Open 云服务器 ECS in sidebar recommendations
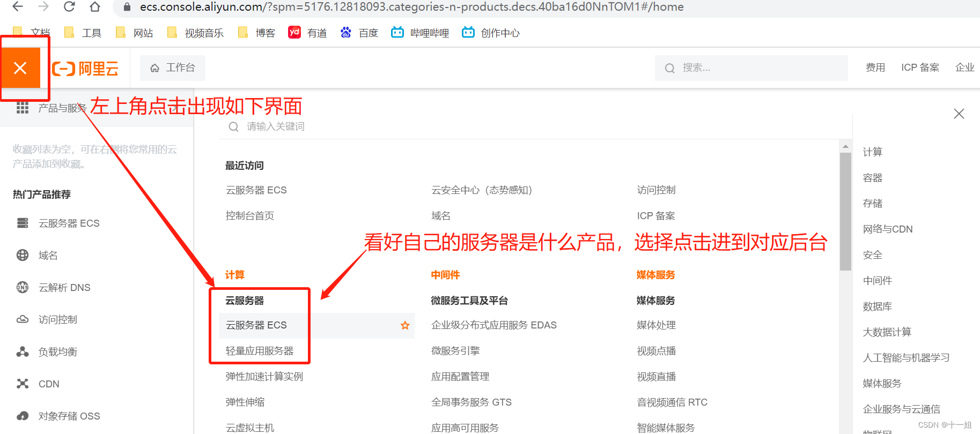This screenshot has width=980, height=434. pos(69,223)
